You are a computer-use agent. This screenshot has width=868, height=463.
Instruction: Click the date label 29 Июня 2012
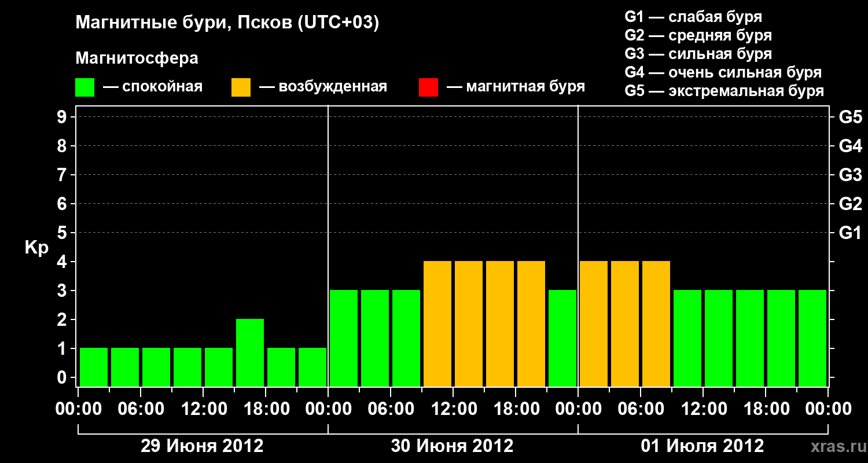[x=203, y=446]
